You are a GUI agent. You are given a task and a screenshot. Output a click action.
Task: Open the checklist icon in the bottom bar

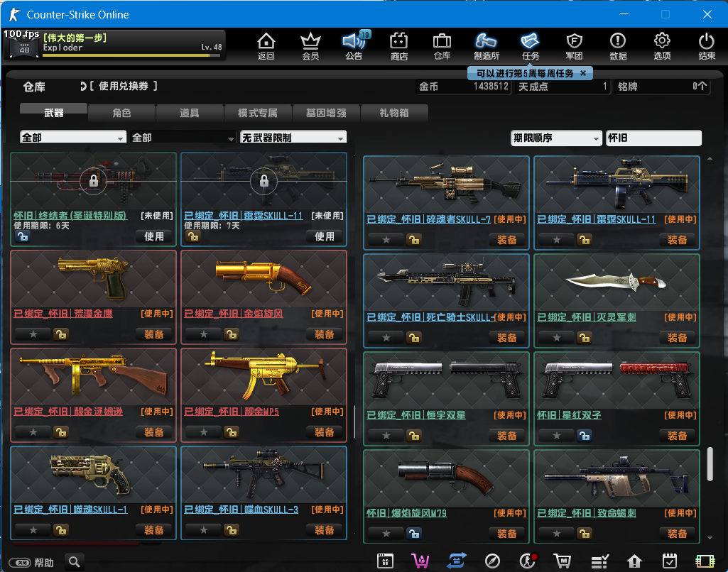599,561
